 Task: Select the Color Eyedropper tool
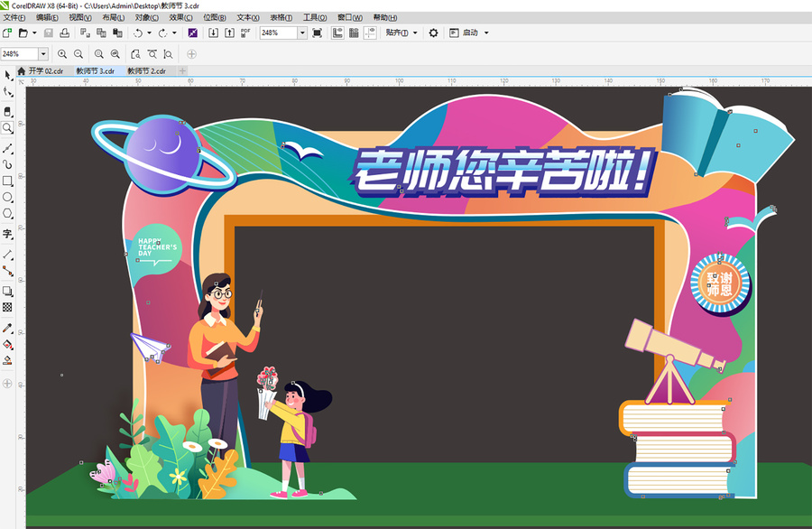(x=7, y=328)
